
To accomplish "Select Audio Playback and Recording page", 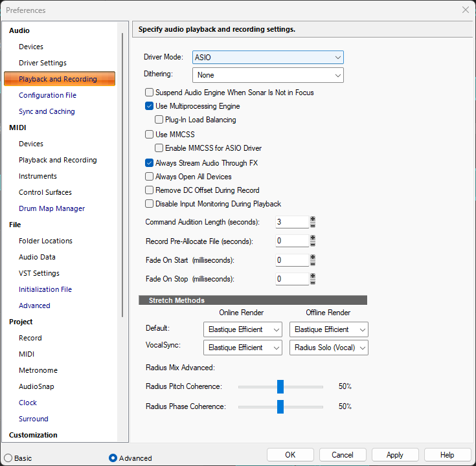I will point(60,79).
